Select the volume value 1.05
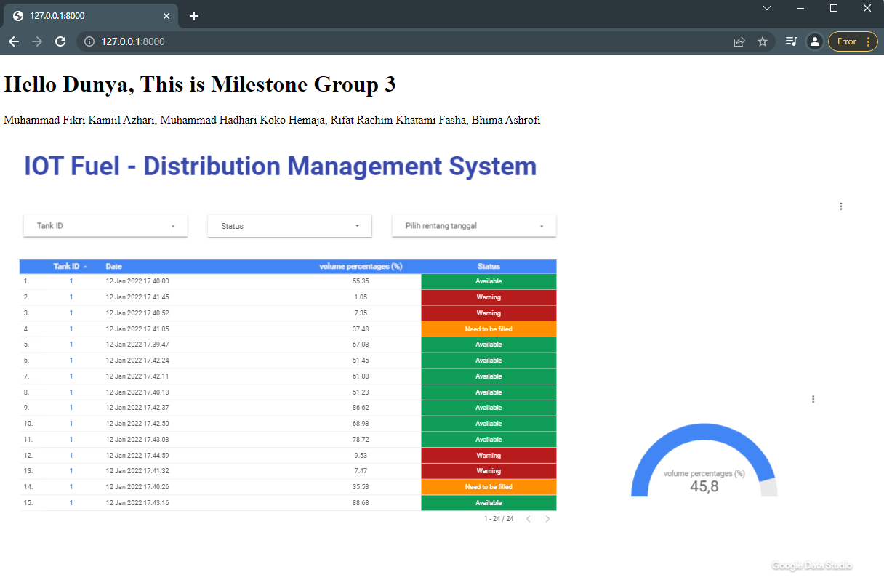Viewport: 884px width, 588px height. 361,297
